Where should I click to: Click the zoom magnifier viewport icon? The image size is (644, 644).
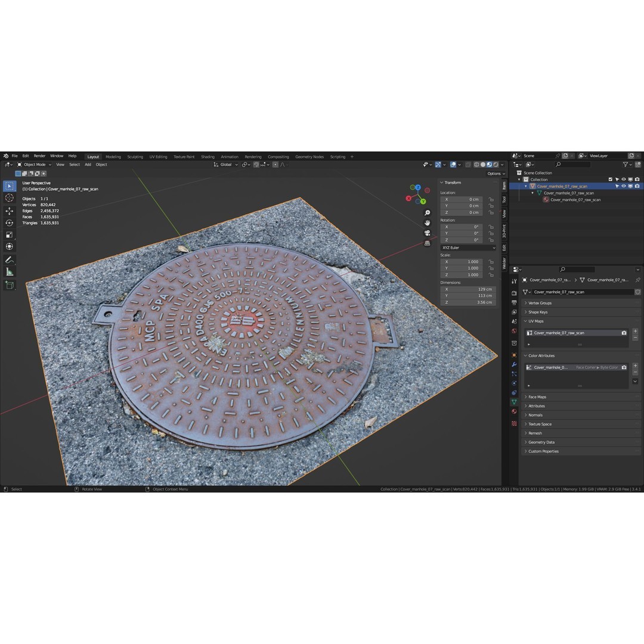427,213
